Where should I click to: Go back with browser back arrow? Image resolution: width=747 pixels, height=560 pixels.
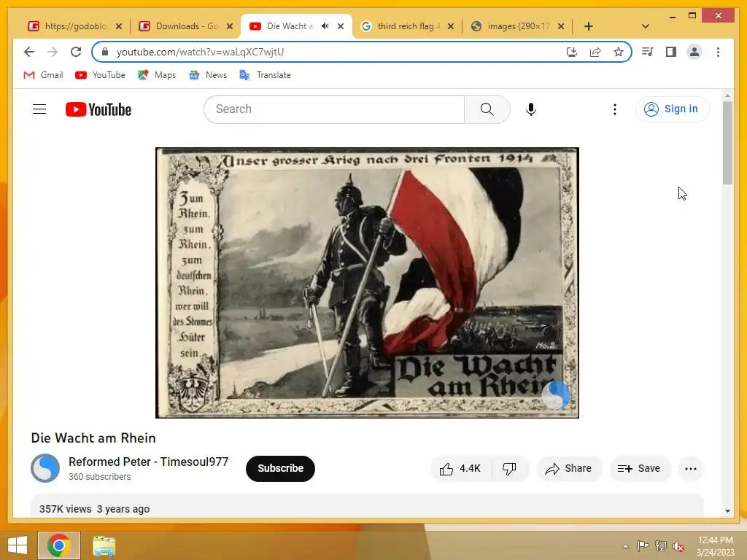pyautogui.click(x=29, y=52)
